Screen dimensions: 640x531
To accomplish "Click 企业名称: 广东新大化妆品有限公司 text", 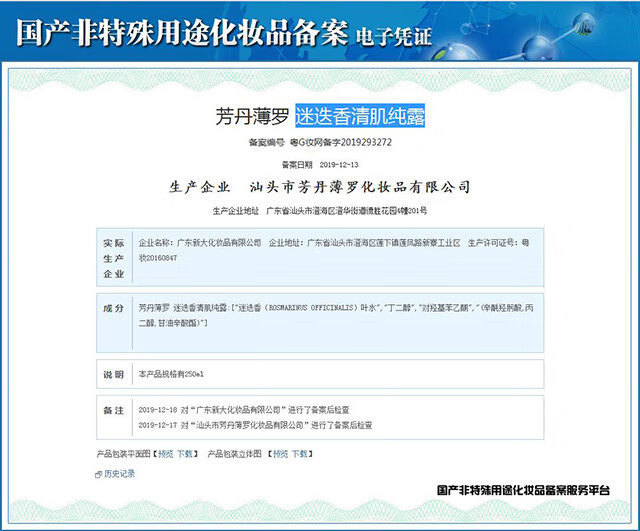I will [200, 243].
